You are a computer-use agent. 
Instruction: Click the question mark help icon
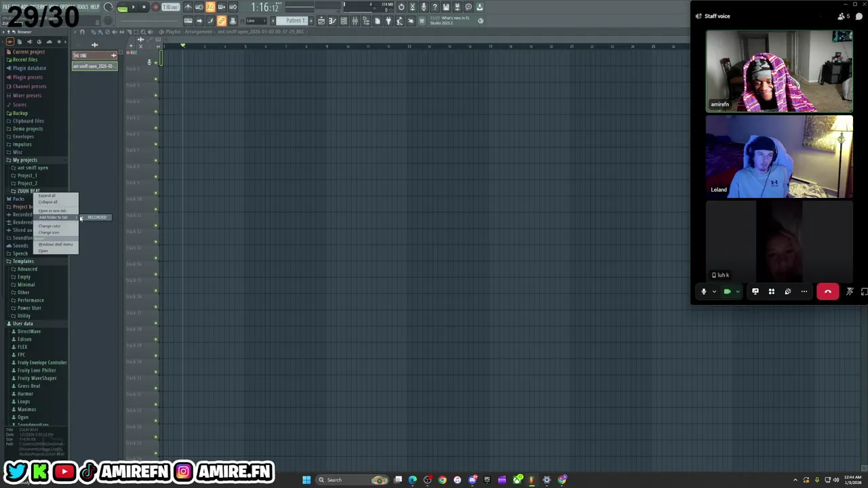click(x=435, y=7)
